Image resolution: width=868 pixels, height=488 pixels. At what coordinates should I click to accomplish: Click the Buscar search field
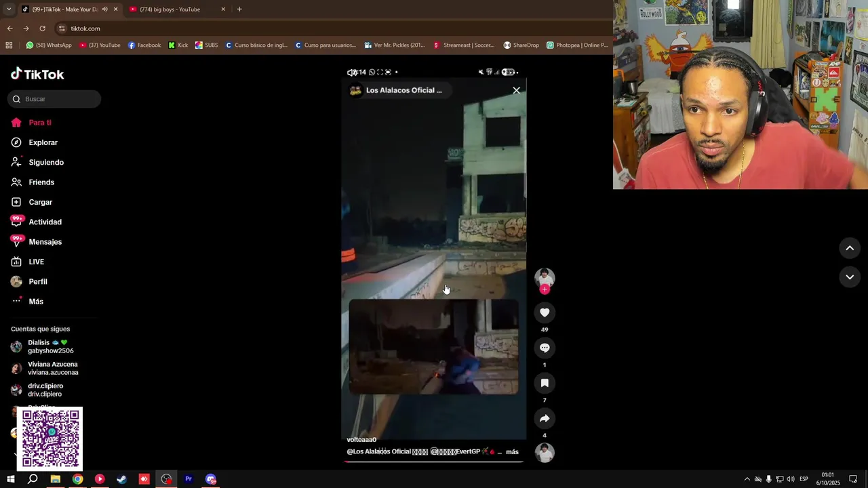tap(54, 99)
